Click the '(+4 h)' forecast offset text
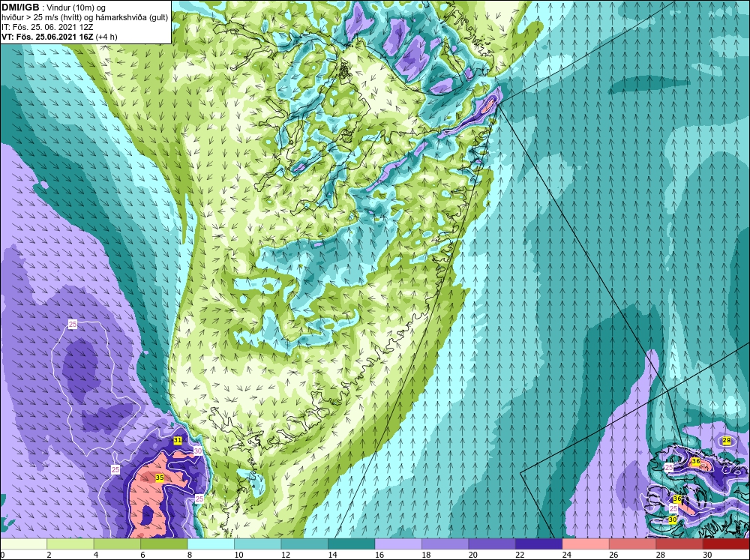The height and width of the screenshot is (560, 750). (106, 36)
